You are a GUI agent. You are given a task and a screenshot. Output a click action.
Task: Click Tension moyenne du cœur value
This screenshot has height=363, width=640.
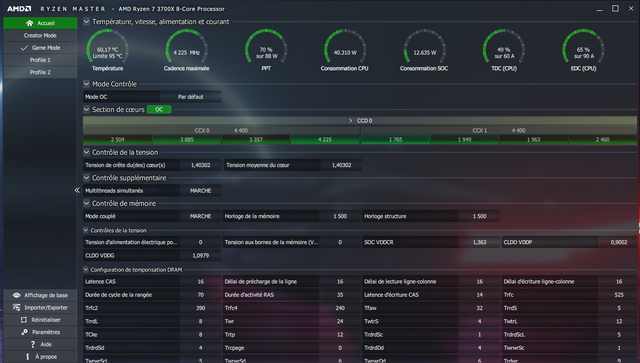(341, 165)
